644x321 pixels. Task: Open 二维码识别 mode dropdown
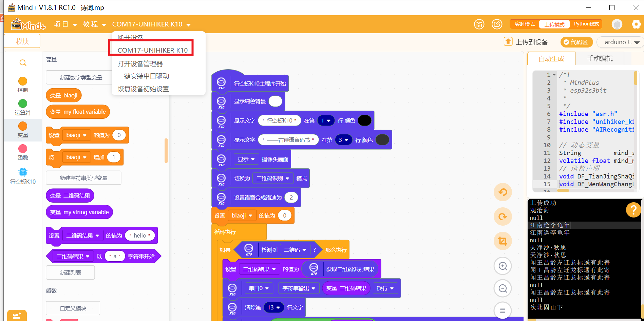click(272, 178)
